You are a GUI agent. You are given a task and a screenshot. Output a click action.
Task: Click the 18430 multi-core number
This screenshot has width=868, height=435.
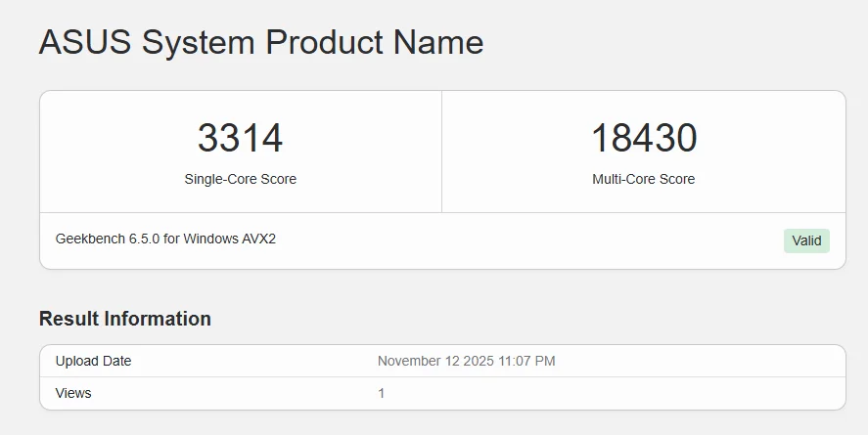(x=643, y=138)
